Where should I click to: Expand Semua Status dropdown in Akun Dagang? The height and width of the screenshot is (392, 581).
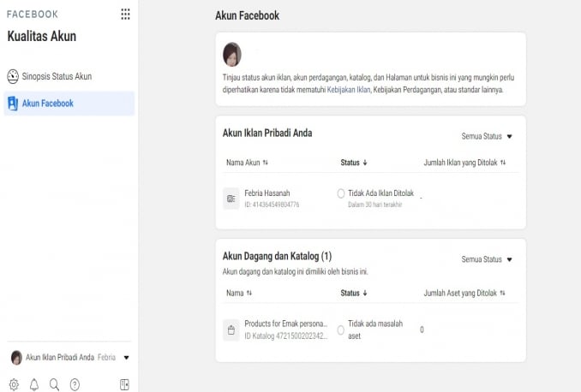(x=486, y=259)
